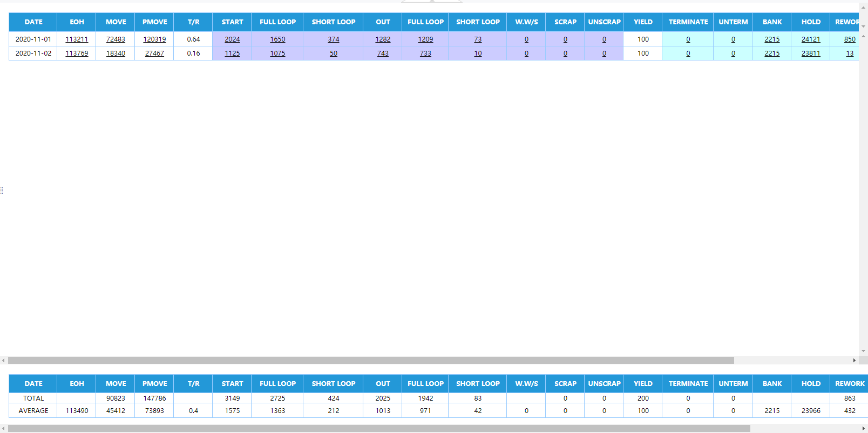Click left arrow of bottom summary scrollbar

click(3, 428)
